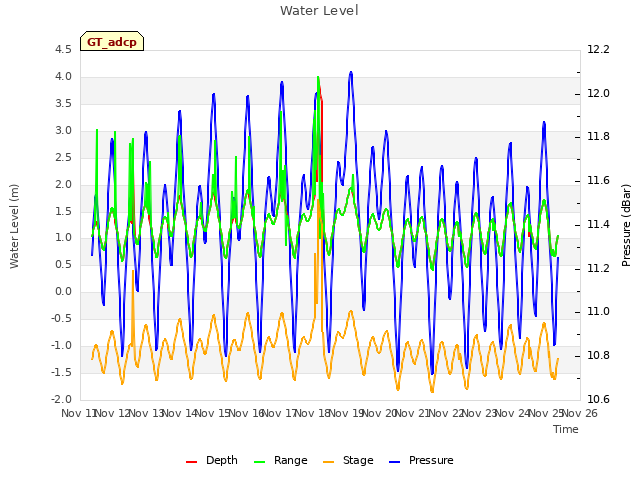Click the Nov 26 tick label
This screenshot has height=480, width=640.
pos(580,413)
